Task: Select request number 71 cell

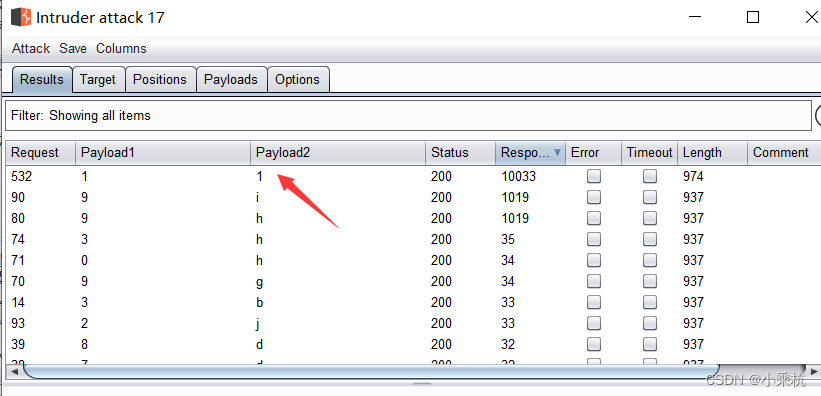Action: tap(18, 260)
